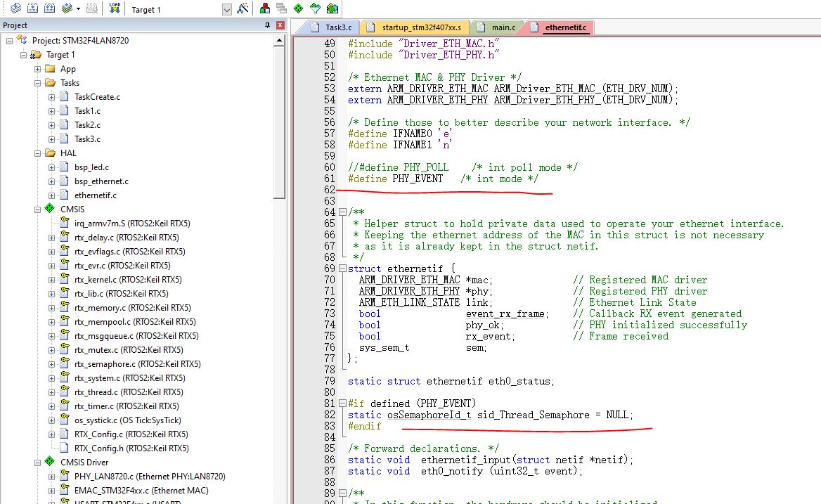Screen dimensions: 821x504
Task: Expand the bsp_led.c file node
Action: [51, 167]
